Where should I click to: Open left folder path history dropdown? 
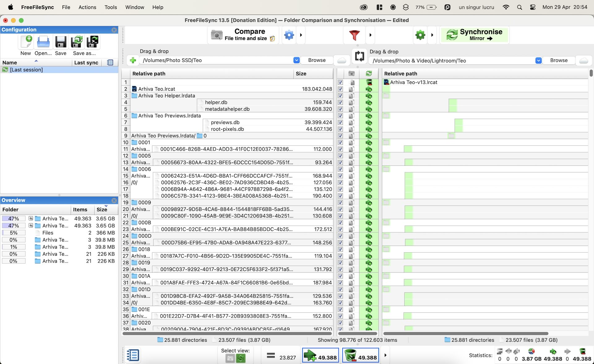[296, 60]
